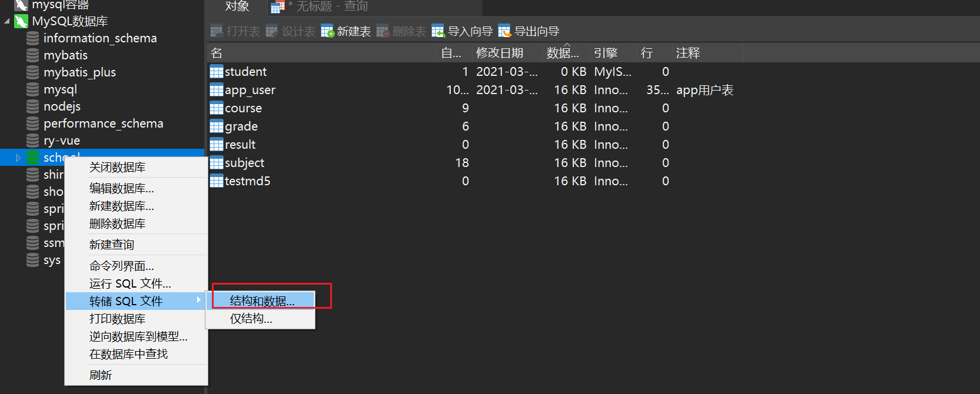
Task: Select 新建查询 in the context menu
Action: click(x=112, y=245)
